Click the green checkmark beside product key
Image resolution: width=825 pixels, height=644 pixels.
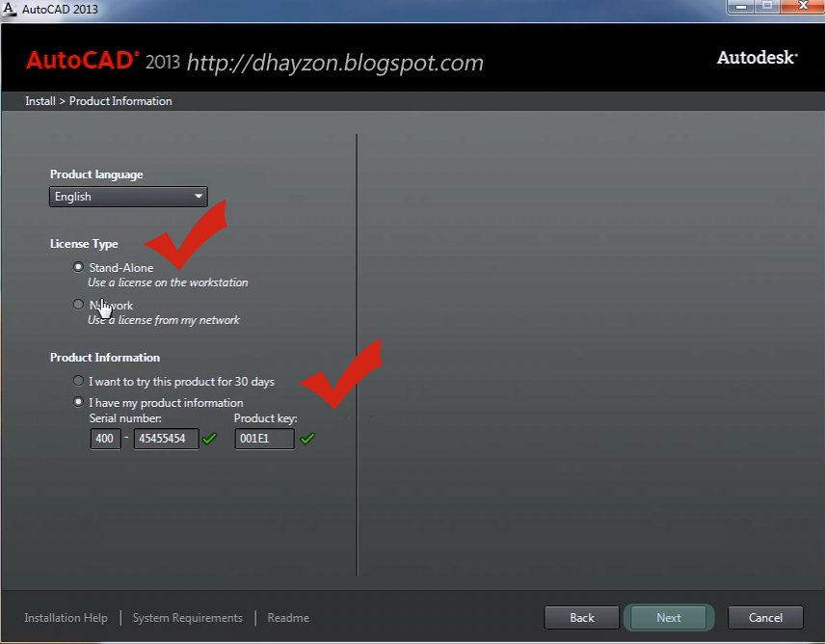[x=307, y=439]
